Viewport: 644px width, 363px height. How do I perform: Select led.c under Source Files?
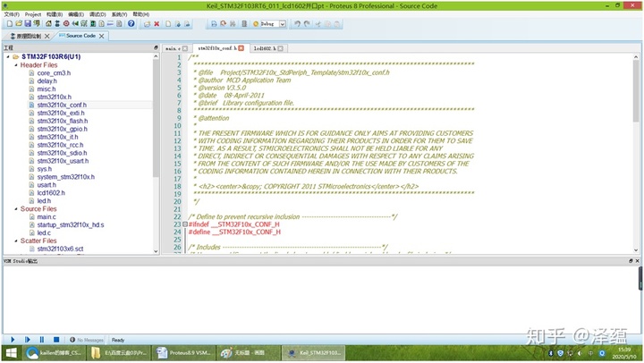pyautogui.click(x=44, y=232)
